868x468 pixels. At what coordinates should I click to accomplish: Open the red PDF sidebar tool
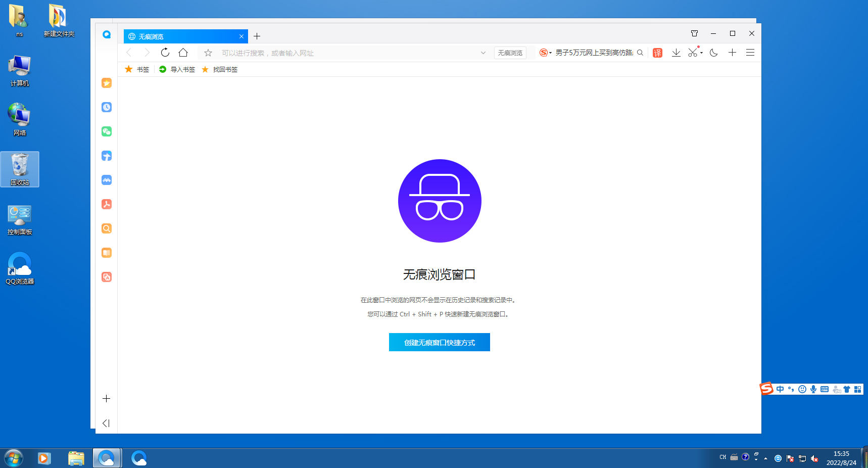[107, 204]
